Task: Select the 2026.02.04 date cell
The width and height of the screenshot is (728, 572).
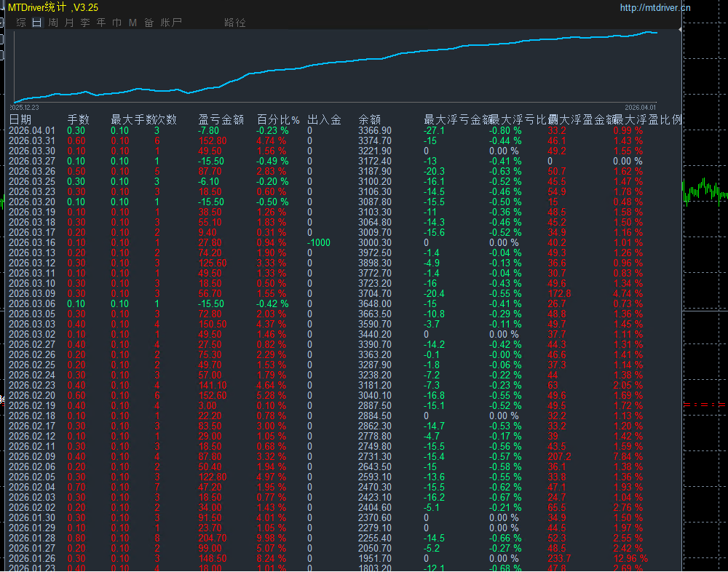Action: [31, 487]
